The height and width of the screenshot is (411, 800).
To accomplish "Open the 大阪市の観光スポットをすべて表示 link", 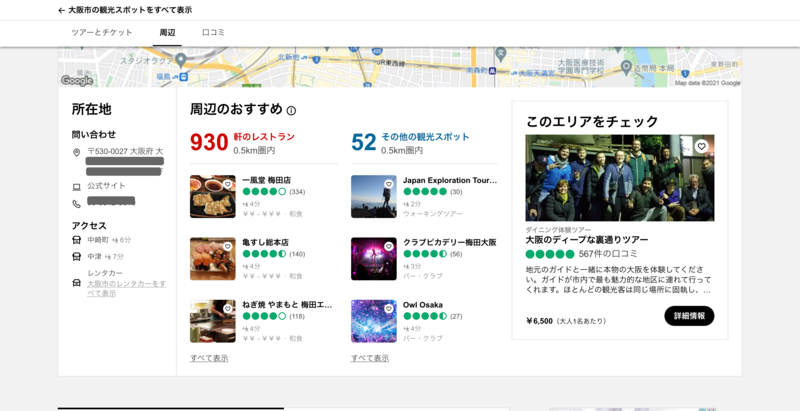I will pyautogui.click(x=130, y=10).
